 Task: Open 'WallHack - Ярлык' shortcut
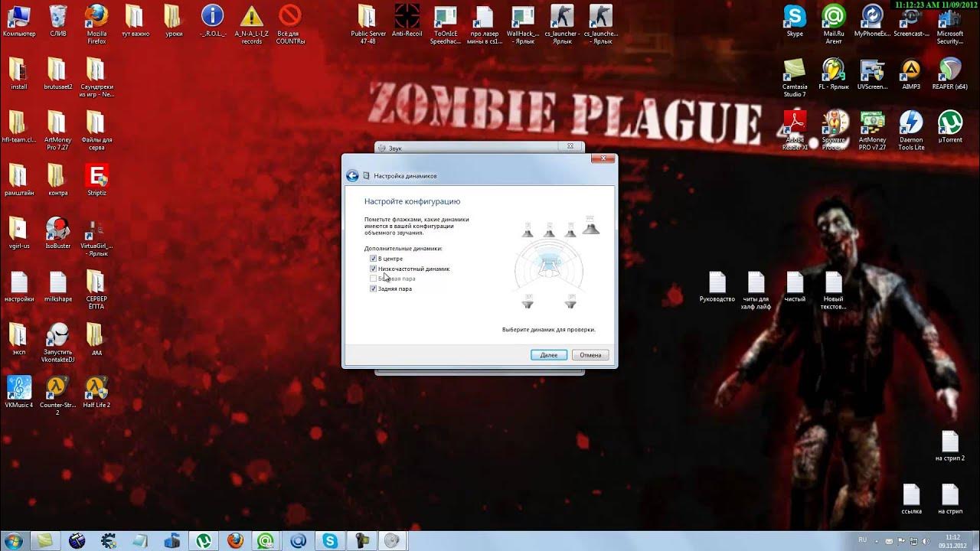pyautogui.click(x=523, y=24)
